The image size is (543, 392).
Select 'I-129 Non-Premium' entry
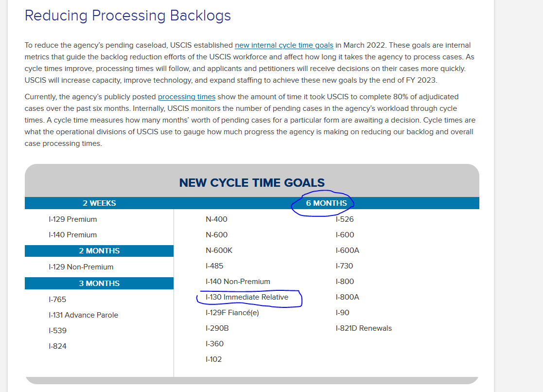pos(81,267)
